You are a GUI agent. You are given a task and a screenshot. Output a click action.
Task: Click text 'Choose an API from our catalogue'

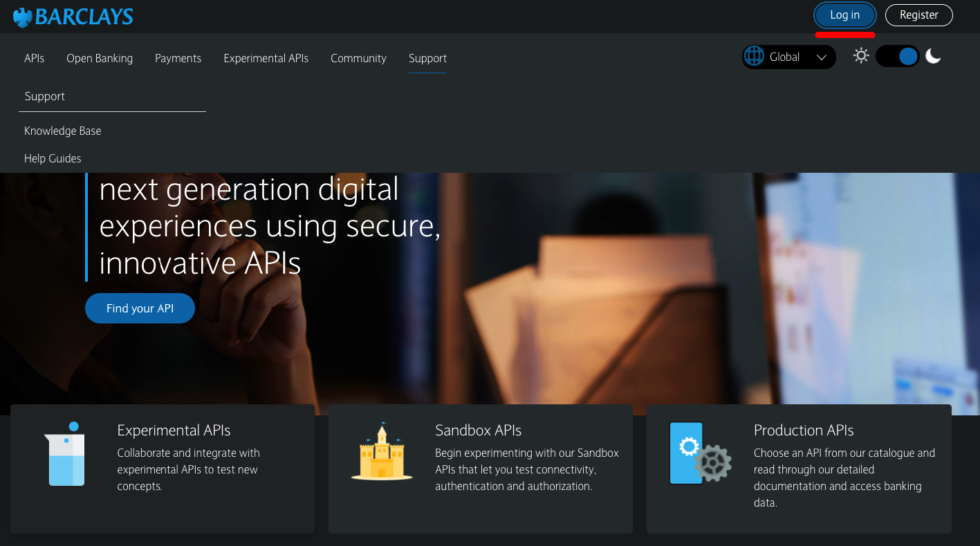[x=844, y=453]
